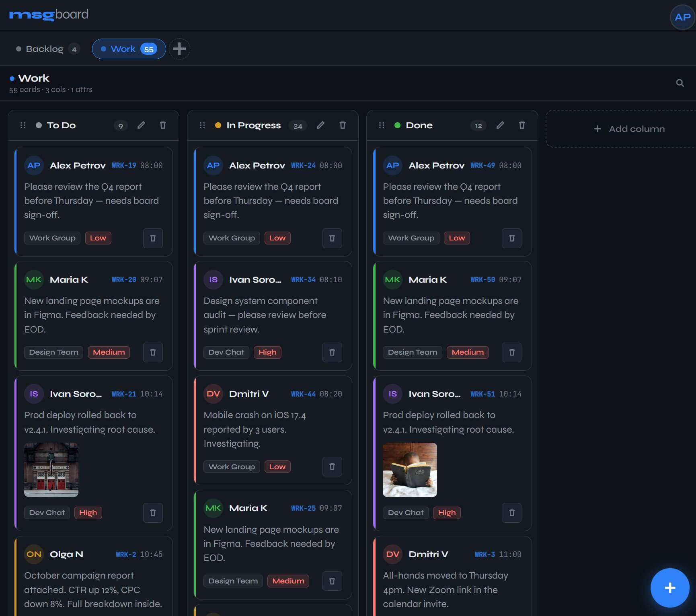Delete card WRK-34 in In Progress
This screenshot has width=696, height=616.
[x=332, y=352]
